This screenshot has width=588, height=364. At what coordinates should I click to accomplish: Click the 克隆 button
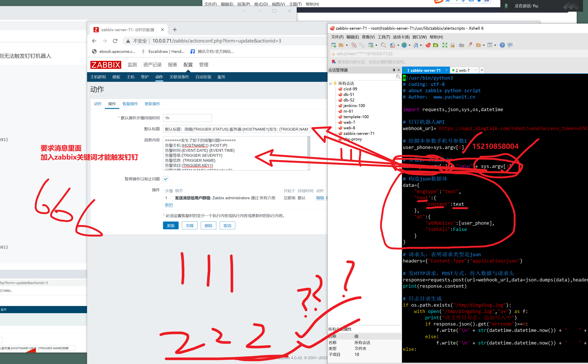(x=190, y=226)
